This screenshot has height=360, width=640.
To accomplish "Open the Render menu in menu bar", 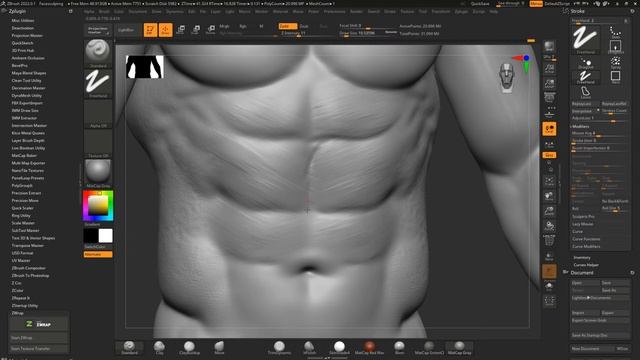I will click(356, 12).
